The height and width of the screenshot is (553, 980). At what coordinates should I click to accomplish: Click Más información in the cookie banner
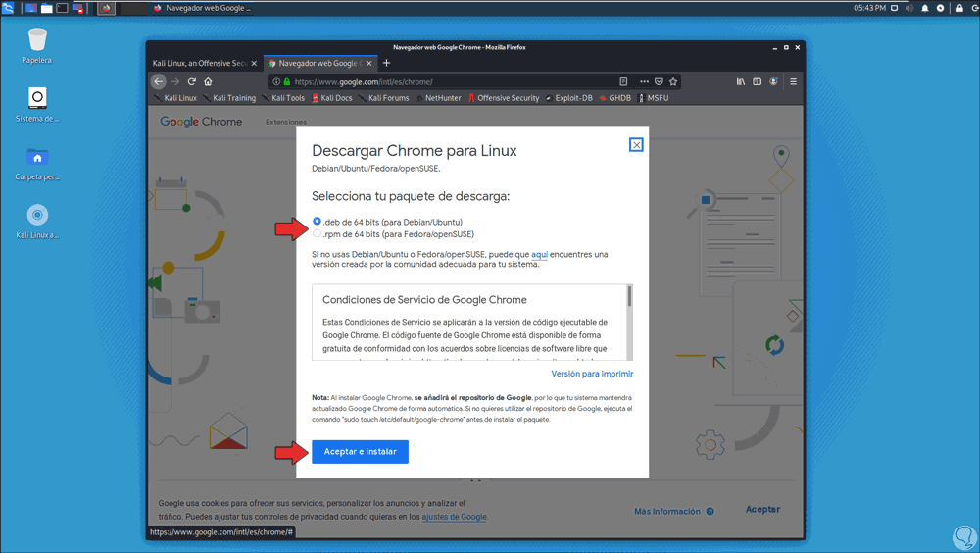pos(674,511)
